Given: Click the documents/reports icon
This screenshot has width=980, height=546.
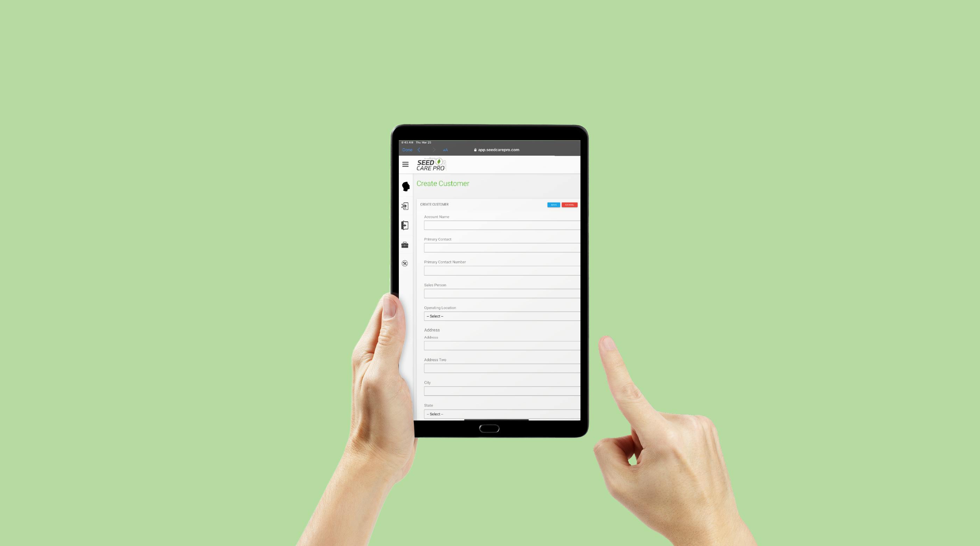Looking at the screenshot, I should click(404, 225).
